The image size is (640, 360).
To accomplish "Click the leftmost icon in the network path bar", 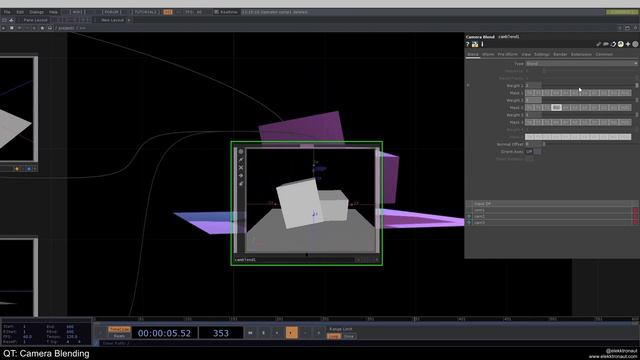I will (3, 28).
